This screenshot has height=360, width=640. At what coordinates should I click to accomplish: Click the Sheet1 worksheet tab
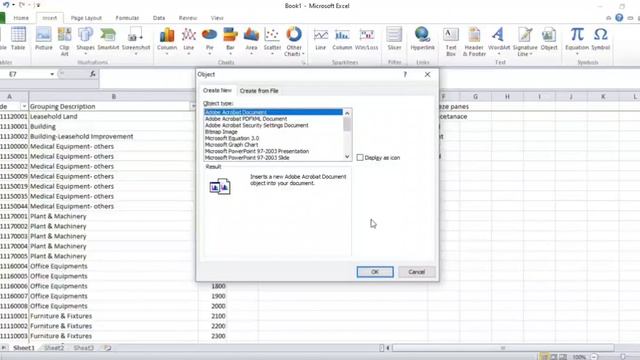pos(24,348)
